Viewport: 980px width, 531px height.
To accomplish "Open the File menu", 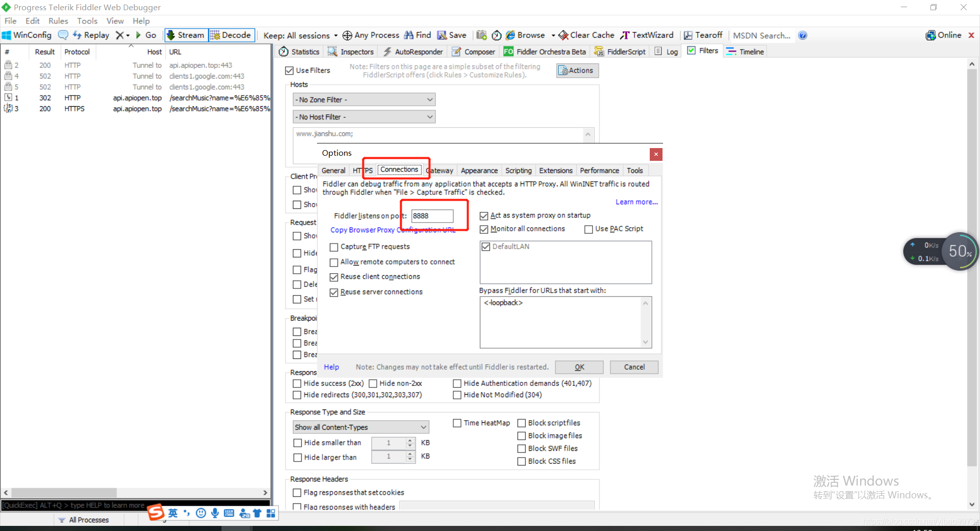I will point(11,21).
